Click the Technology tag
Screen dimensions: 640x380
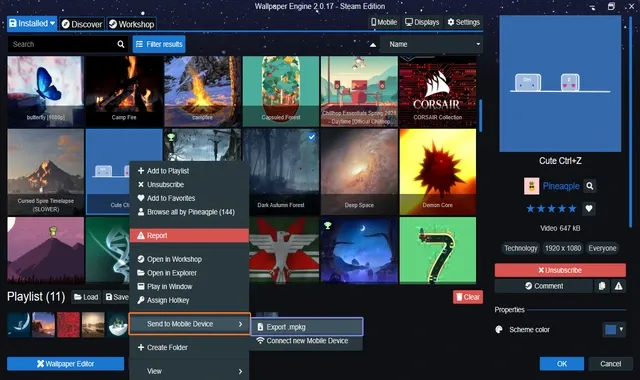(x=520, y=248)
